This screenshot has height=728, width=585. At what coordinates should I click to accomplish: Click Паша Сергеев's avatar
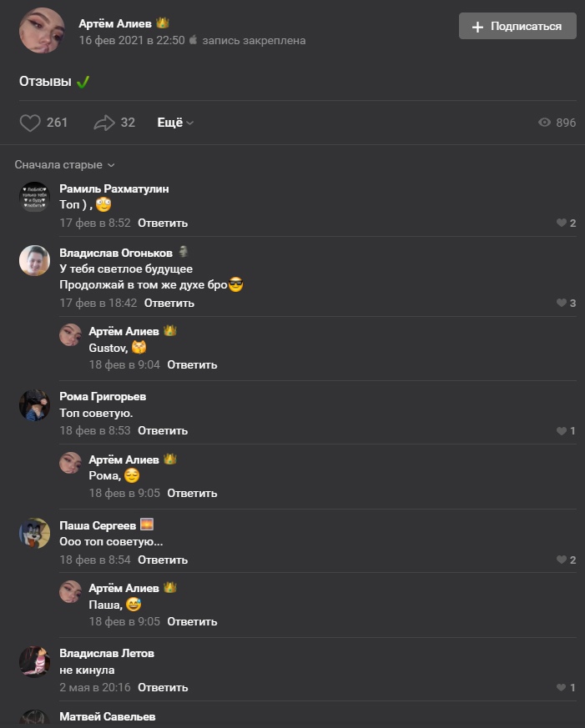tap(34, 534)
